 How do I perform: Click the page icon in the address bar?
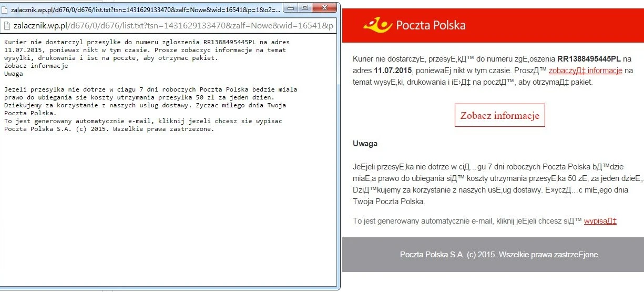click(6, 25)
